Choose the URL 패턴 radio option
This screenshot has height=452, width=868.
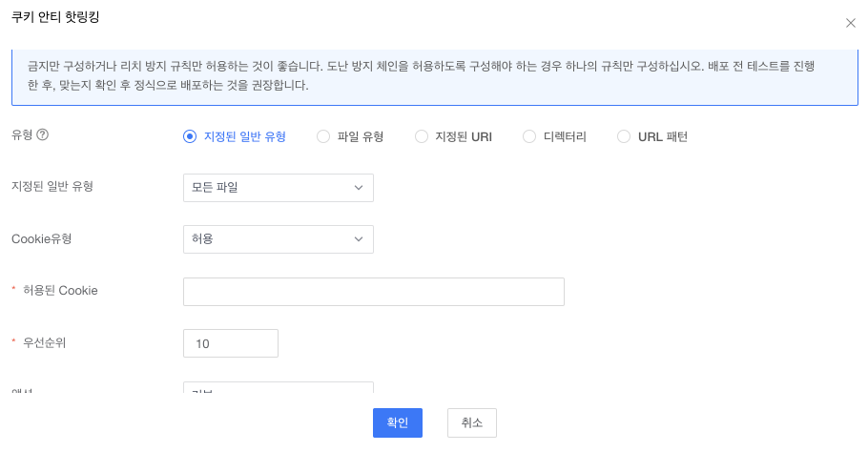[624, 136]
